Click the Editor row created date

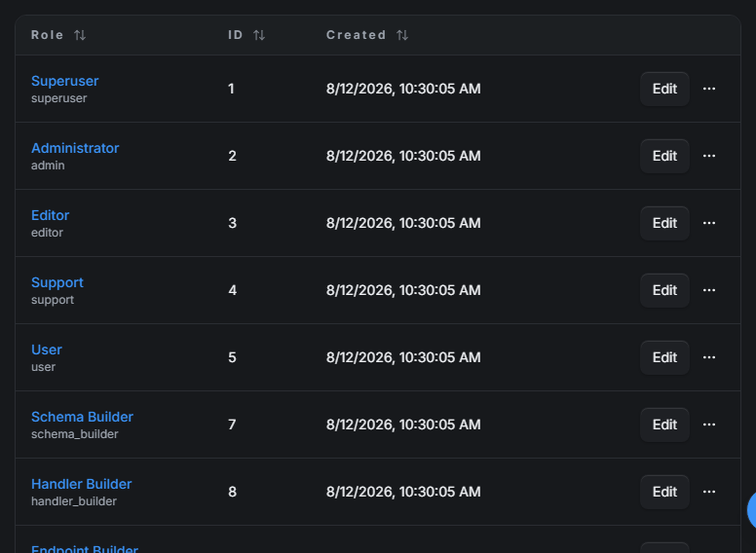[403, 224]
